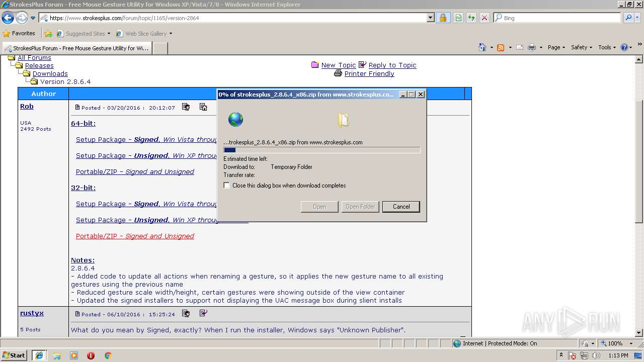Open rustyx user profile link
Viewport: 644px width, 362px height.
click(32, 313)
